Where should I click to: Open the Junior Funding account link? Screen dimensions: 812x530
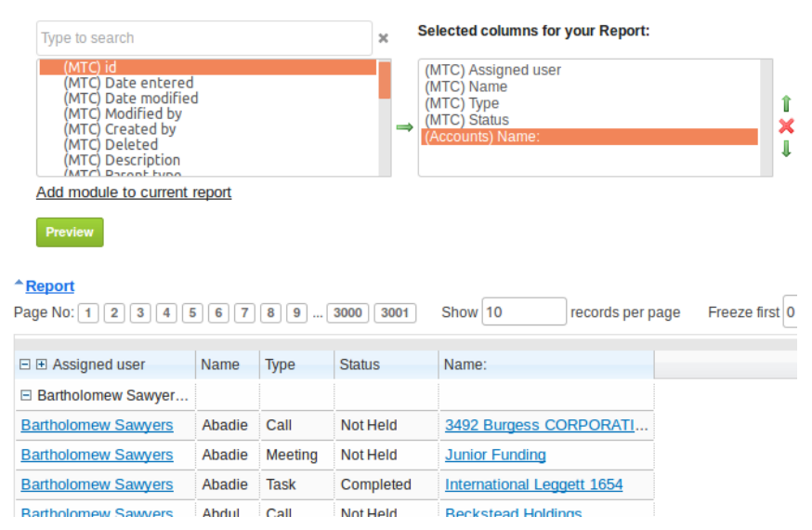(x=495, y=455)
